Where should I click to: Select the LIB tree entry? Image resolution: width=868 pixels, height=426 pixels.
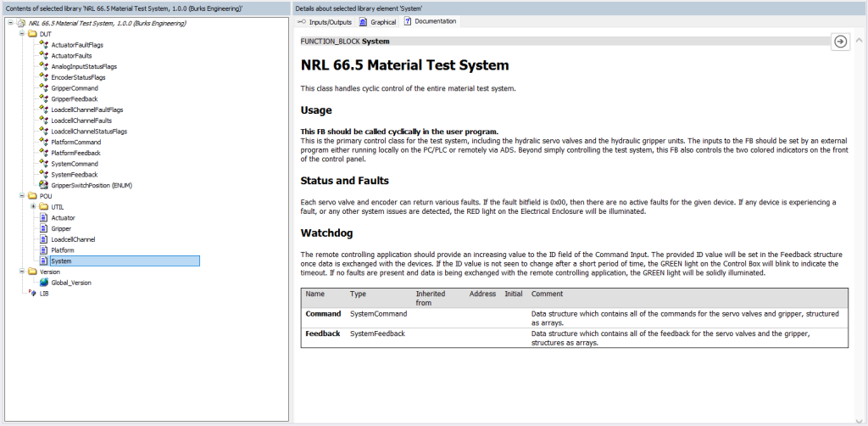(x=44, y=293)
